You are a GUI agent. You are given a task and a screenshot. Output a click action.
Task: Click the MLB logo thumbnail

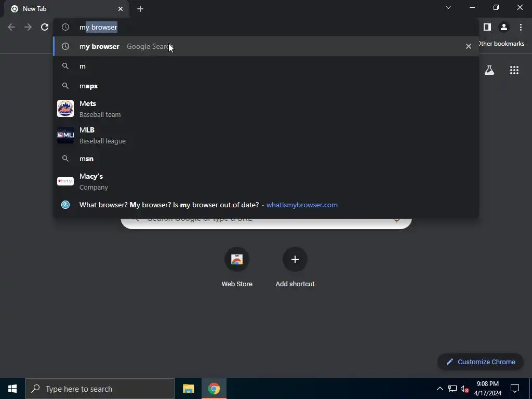point(65,135)
